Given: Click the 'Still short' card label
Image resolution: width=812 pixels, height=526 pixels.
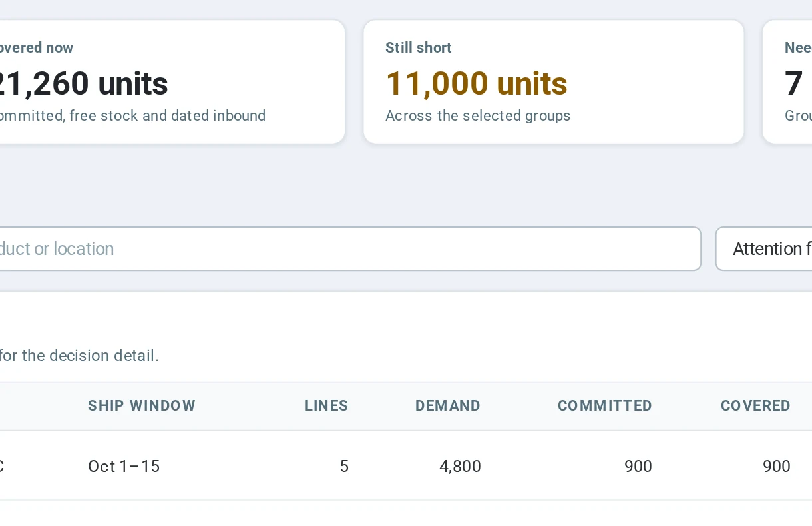Looking at the screenshot, I should 419,47.
